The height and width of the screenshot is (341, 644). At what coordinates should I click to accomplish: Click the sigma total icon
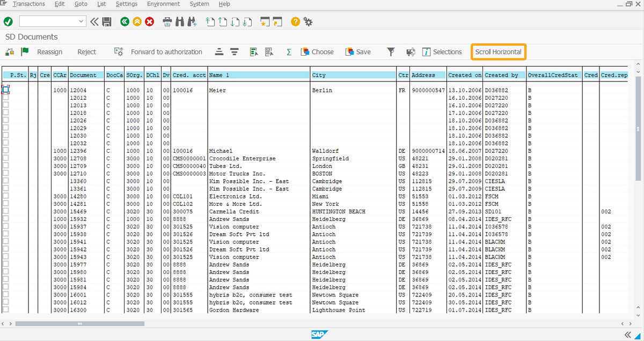click(x=289, y=51)
